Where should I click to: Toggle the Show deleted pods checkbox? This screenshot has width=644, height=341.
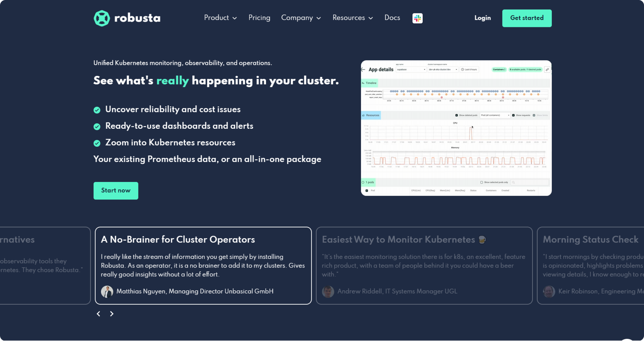click(x=457, y=115)
